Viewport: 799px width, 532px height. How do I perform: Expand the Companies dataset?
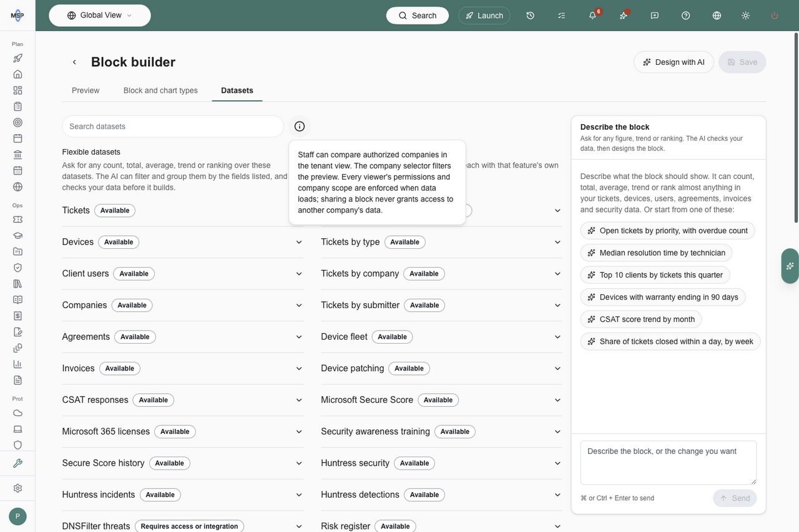coord(183,305)
